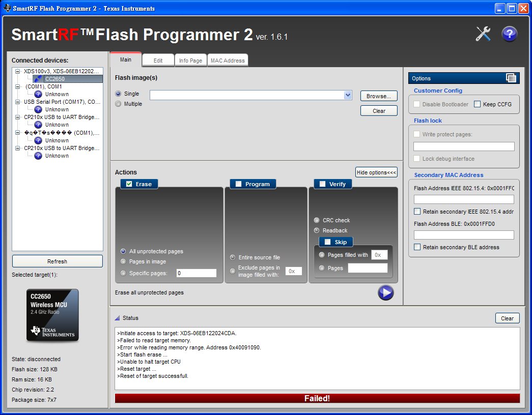Screen dimensions: 532x415
Task: Collapse last CP210x USB to UART Bridge node
Action: point(17,148)
